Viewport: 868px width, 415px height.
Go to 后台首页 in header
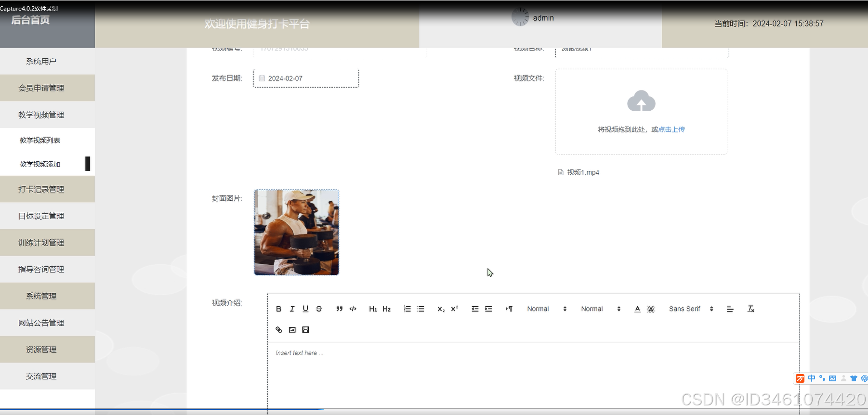click(30, 20)
